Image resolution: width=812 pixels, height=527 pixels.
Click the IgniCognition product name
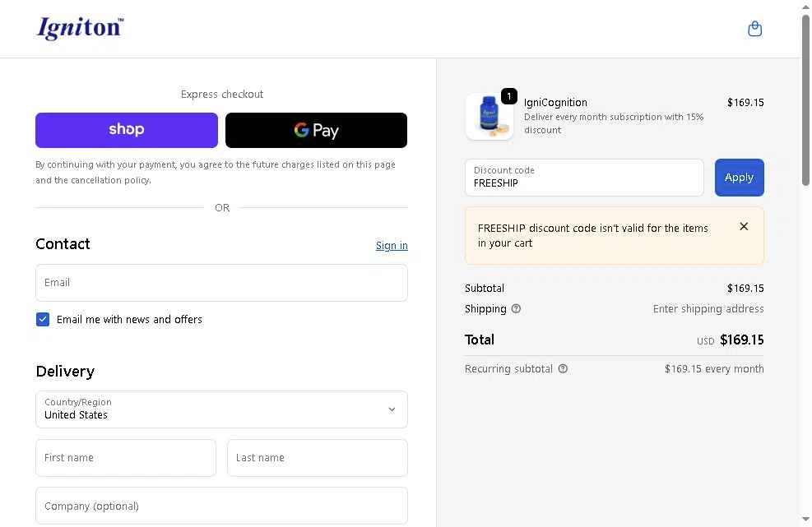pyautogui.click(x=555, y=103)
